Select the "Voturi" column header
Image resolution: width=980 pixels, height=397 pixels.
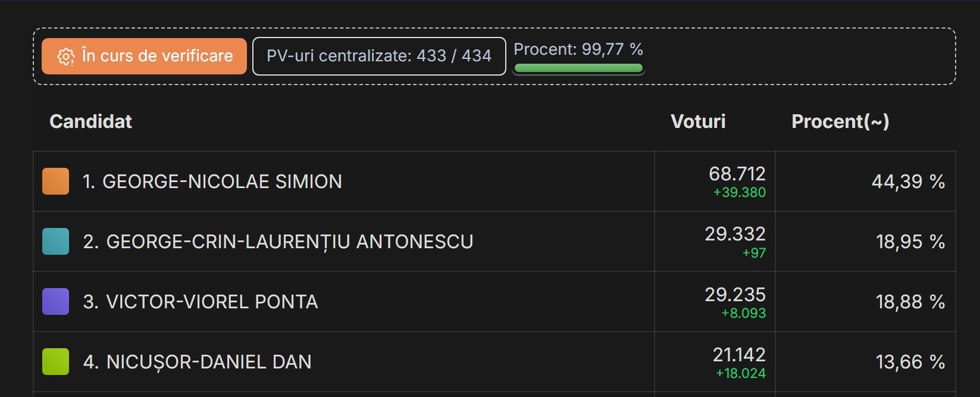point(698,121)
